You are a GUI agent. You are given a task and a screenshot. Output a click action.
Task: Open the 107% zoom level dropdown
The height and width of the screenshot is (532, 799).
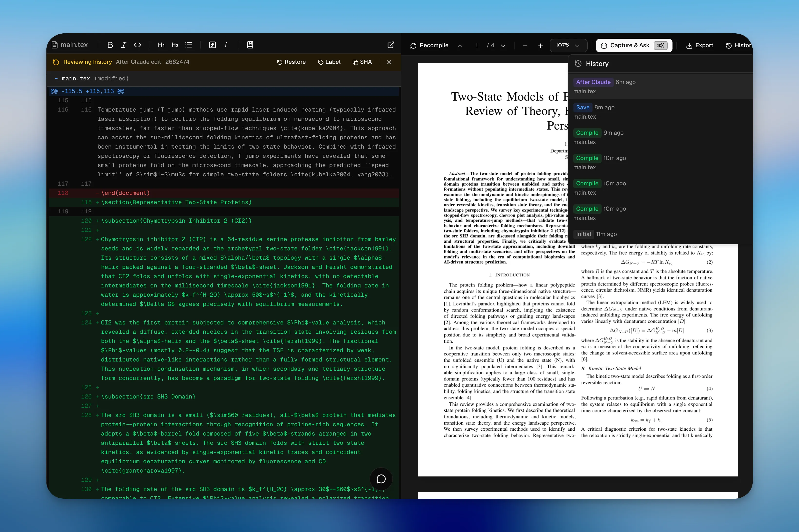568,45
